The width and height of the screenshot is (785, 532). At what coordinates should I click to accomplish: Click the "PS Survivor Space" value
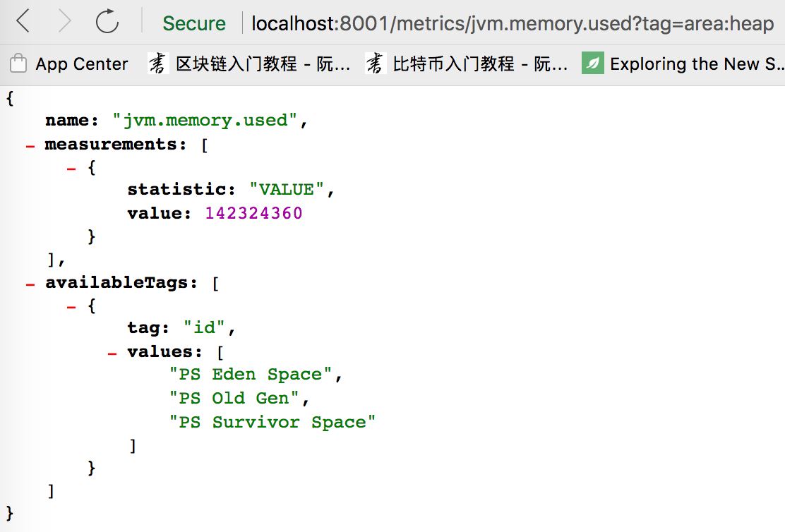pyautogui.click(x=272, y=423)
